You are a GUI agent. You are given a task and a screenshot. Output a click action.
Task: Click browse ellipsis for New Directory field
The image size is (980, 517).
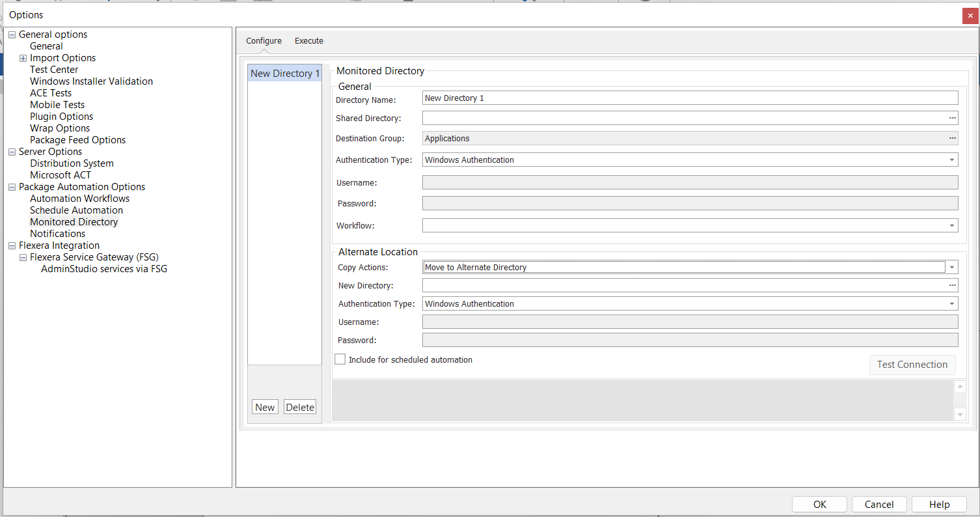click(952, 285)
